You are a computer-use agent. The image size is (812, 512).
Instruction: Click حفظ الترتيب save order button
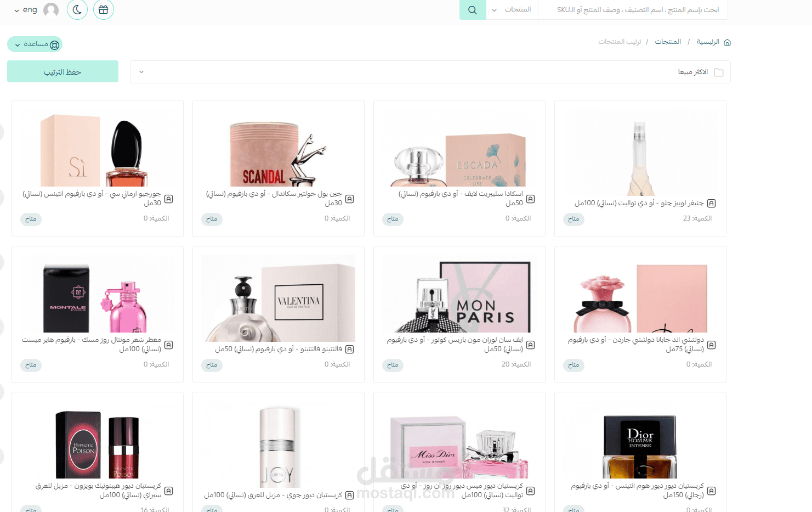coord(63,71)
